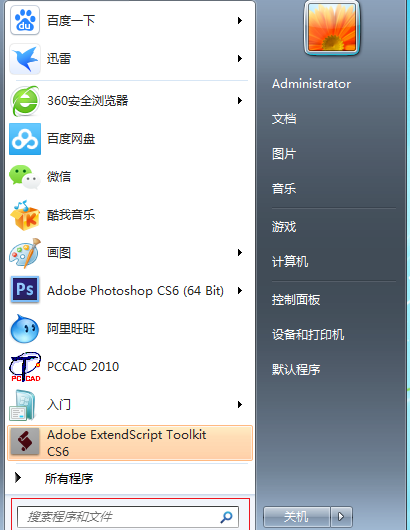Open 文档 library
Image resolution: width=410 pixels, height=530 pixels.
click(284, 119)
